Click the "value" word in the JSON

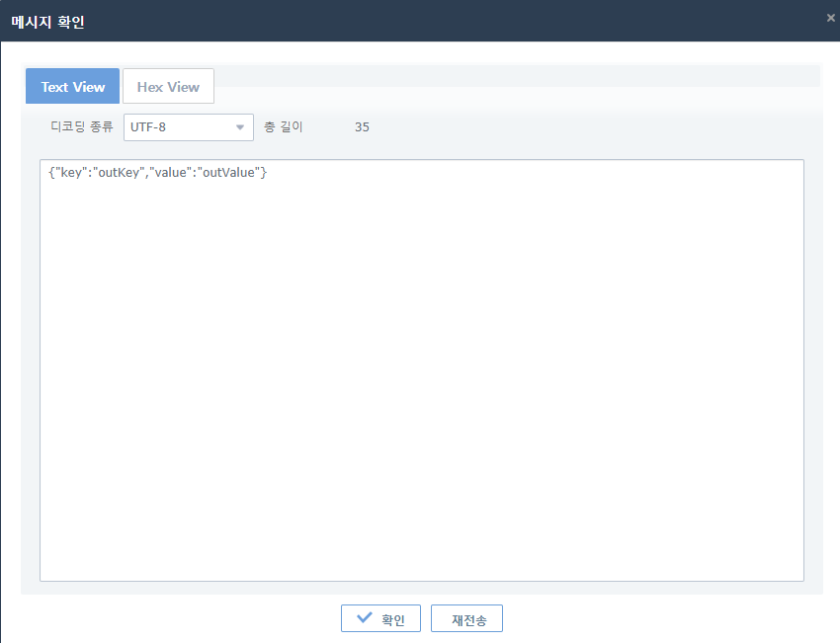pyautogui.click(x=171, y=173)
